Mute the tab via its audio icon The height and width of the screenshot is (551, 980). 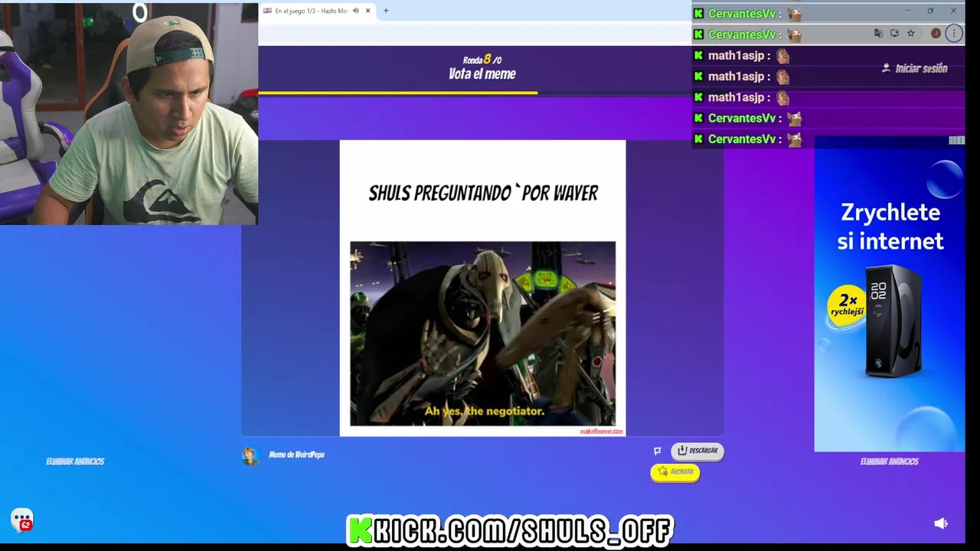point(356,11)
